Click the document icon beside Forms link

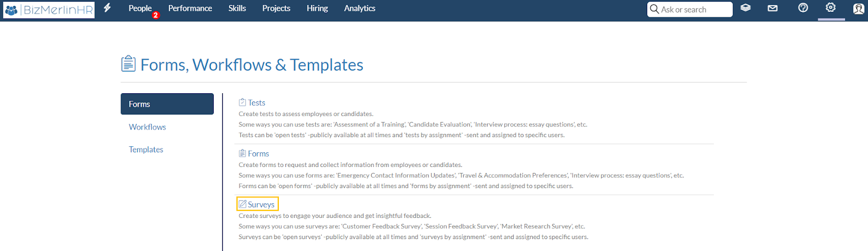242,153
